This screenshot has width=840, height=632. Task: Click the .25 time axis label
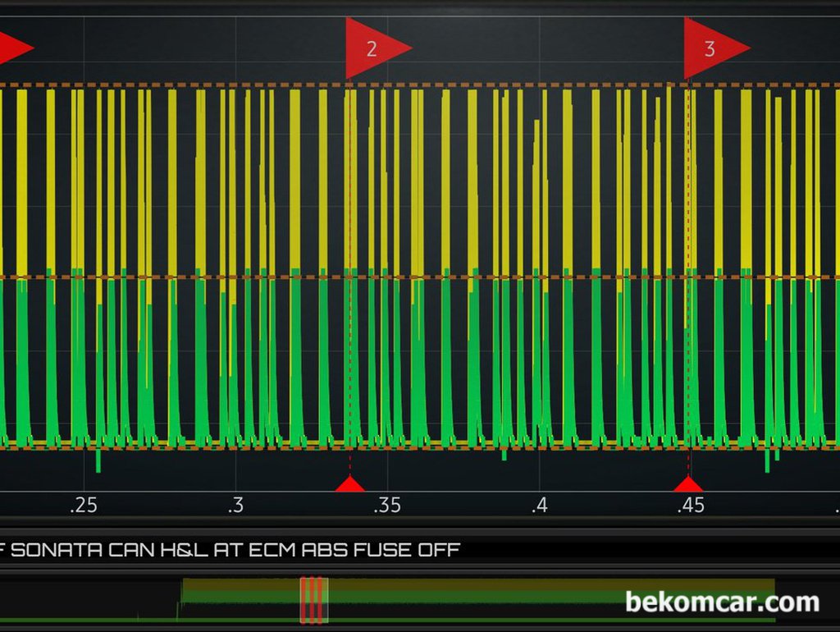(84, 505)
